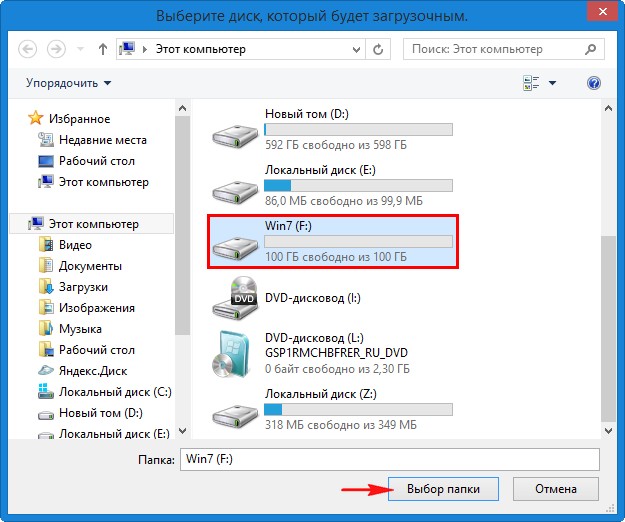
Task: Select the Этот компьютер tree node
Action: (92, 224)
